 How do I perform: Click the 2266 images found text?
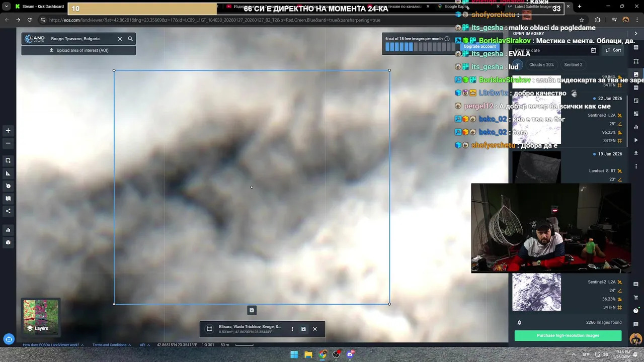click(604, 322)
